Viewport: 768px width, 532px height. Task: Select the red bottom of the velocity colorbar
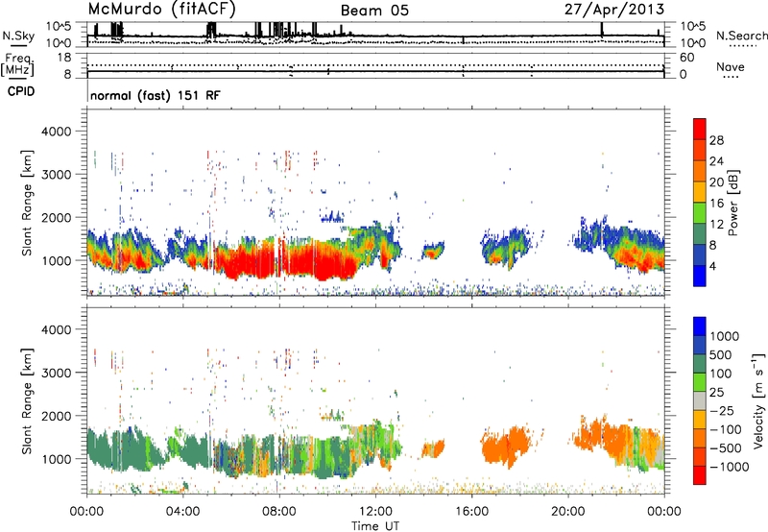pyautogui.click(x=700, y=475)
